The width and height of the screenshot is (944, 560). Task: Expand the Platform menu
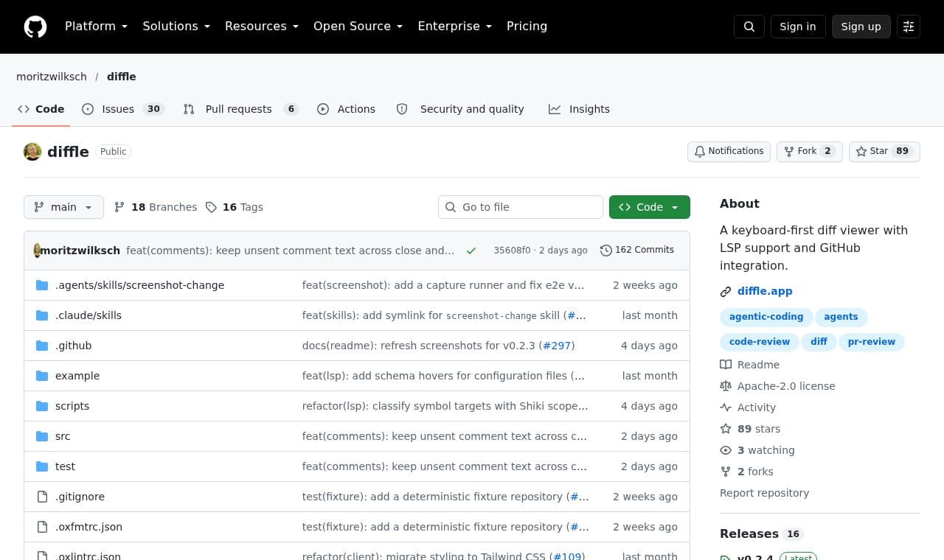coord(96,27)
